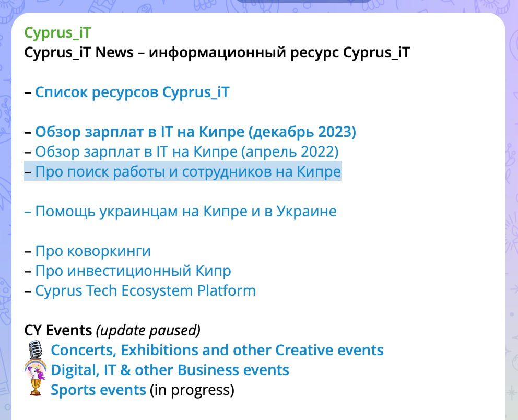Follow the highlighted Про поиск работы link
Image resolution: width=518 pixels, height=420 pixels.
[187, 171]
